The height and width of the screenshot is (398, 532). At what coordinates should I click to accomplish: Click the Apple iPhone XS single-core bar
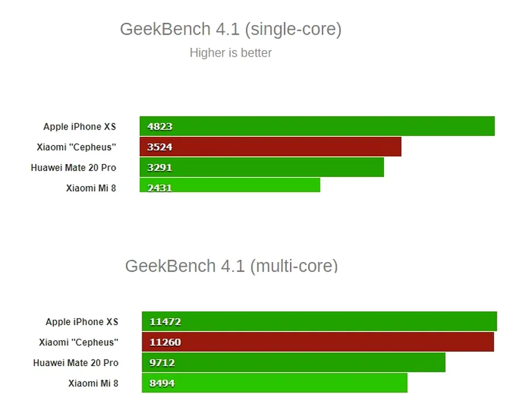tap(317, 126)
